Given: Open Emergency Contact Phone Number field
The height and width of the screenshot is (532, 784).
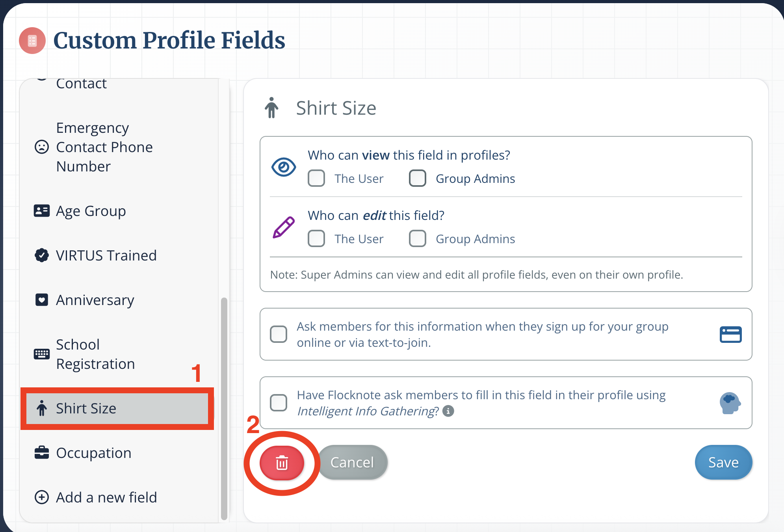Looking at the screenshot, I should [x=104, y=147].
